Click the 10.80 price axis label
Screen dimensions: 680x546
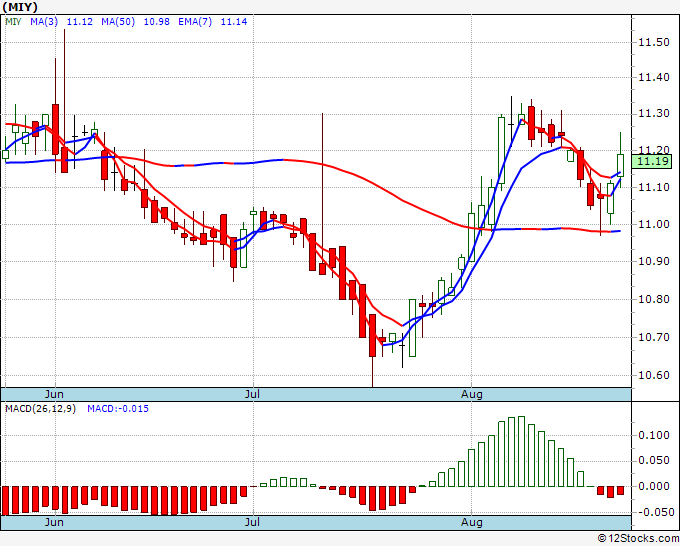coord(654,299)
